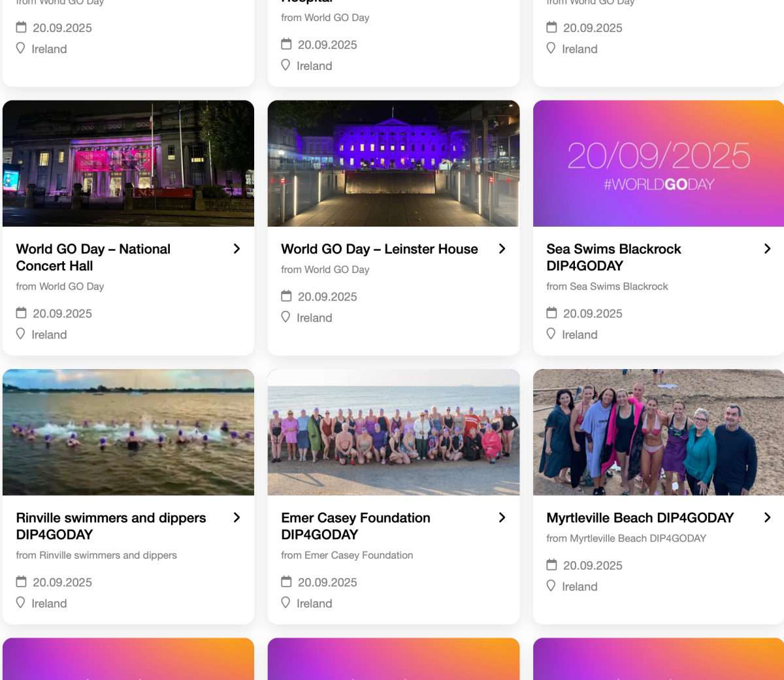Expand Rinville swimmers and dippers chevron
Screen dimensions: 784x680
pos(237,517)
